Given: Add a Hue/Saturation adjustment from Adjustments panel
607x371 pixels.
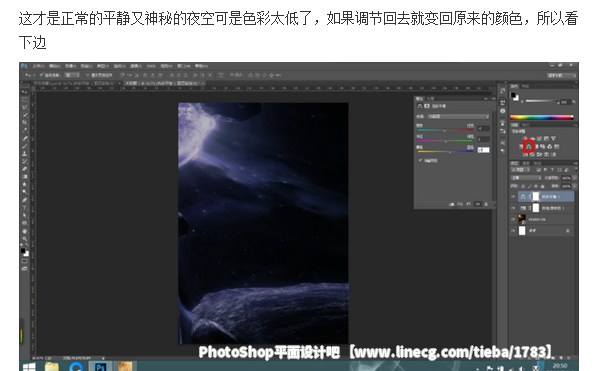Looking at the screenshot, I should (521, 146).
